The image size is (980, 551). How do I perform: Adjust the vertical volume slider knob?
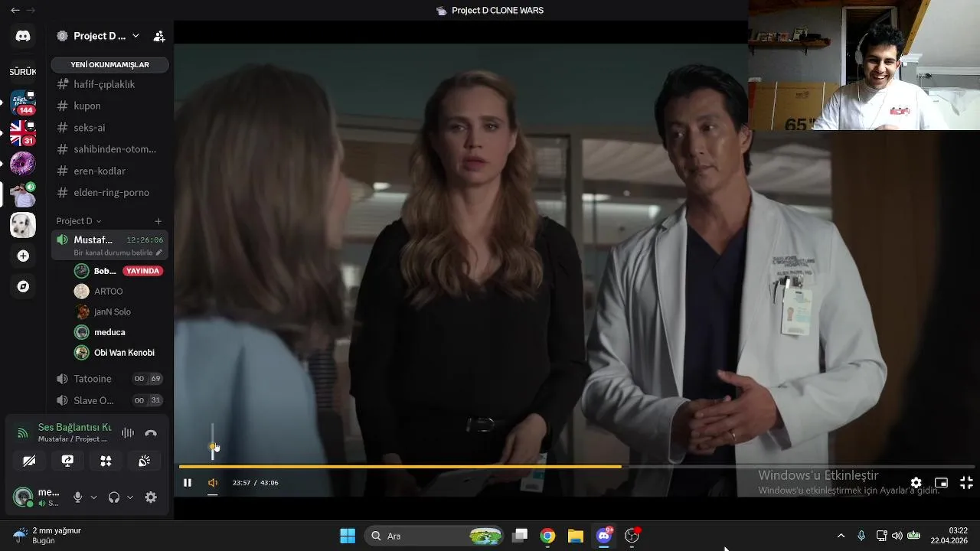coord(213,446)
